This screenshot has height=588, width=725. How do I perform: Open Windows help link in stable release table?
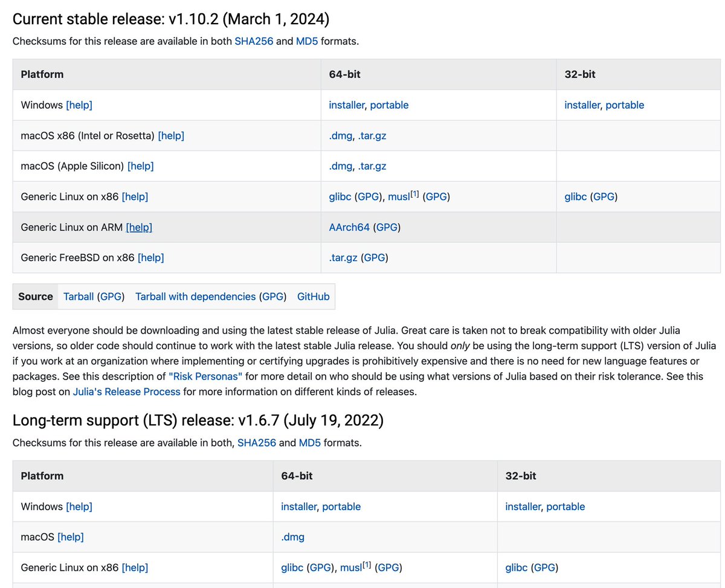coord(79,105)
